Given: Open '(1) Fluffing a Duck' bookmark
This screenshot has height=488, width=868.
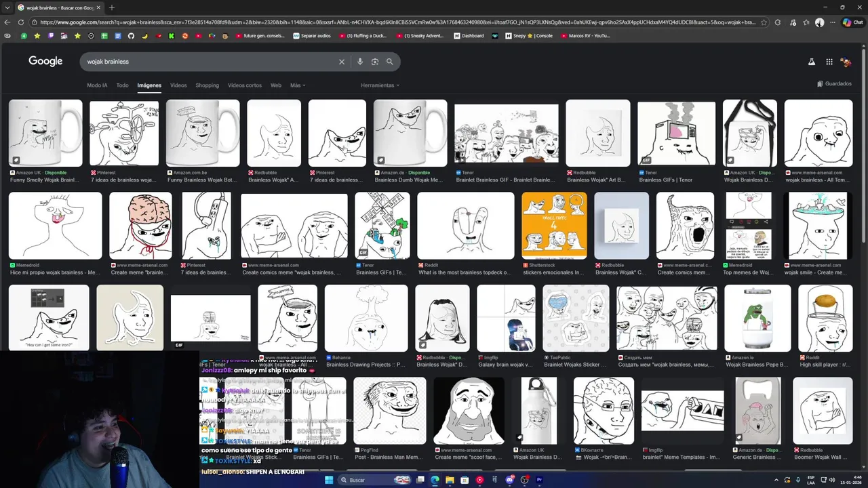Looking at the screenshot, I should (x=362, y=36).
